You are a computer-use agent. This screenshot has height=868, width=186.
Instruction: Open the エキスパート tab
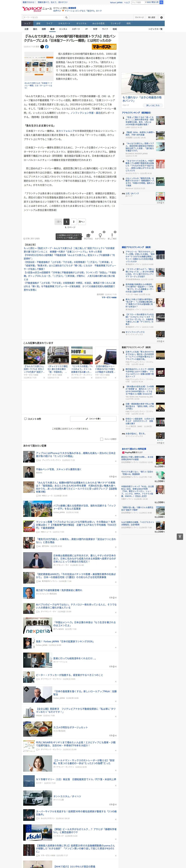point(64,24)
